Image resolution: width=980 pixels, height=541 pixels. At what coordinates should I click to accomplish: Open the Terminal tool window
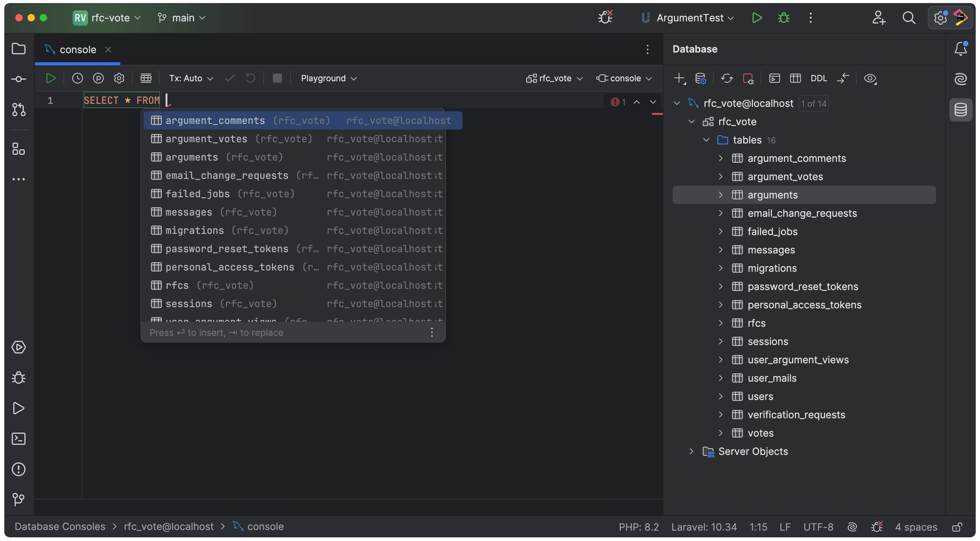tap(18, 439)
